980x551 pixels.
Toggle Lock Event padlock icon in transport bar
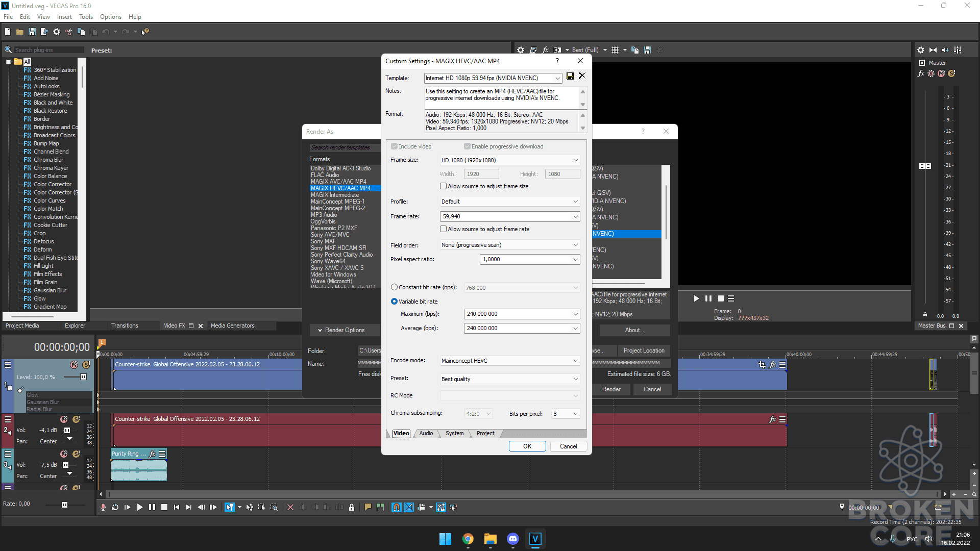(x=352, y=507)
